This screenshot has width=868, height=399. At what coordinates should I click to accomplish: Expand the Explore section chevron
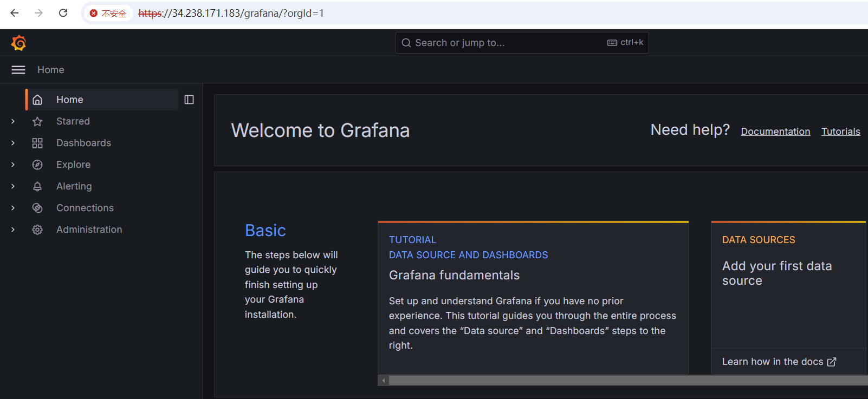13,165
